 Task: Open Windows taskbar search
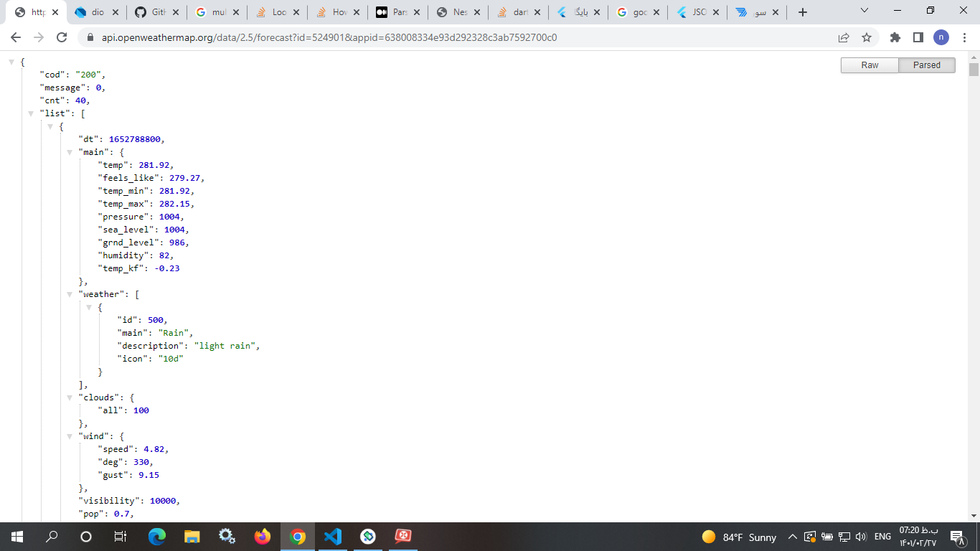pyautogui.click(x=52, y=537)
